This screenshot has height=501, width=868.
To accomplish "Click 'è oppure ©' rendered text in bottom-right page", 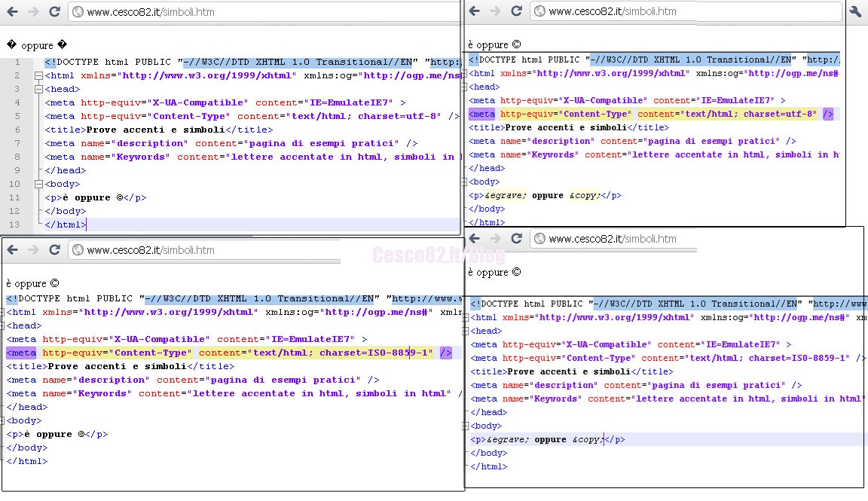I will tap(494, 272).
